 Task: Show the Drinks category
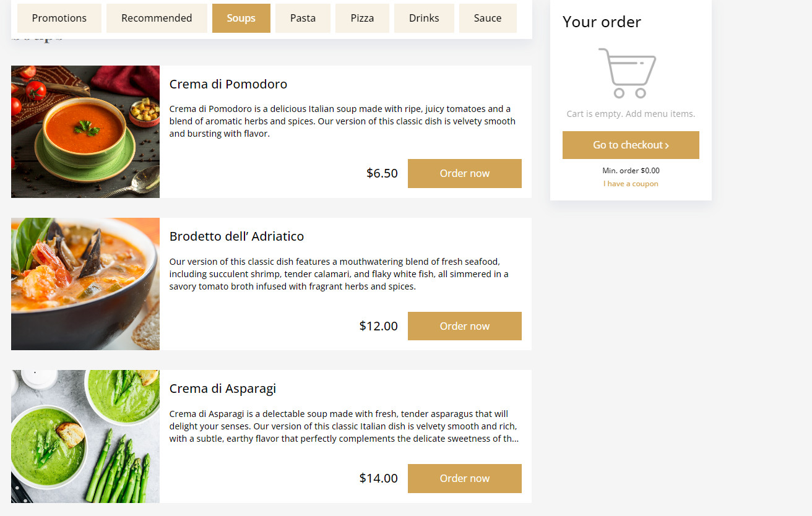(x=424, y=18)
